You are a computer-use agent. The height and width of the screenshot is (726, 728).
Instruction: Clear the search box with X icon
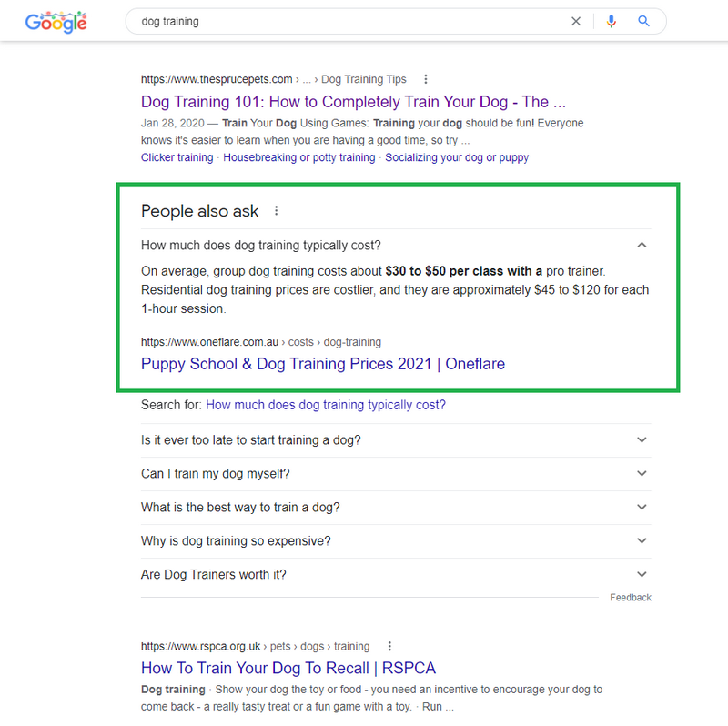pyautogui.click(x=576, y=21)
